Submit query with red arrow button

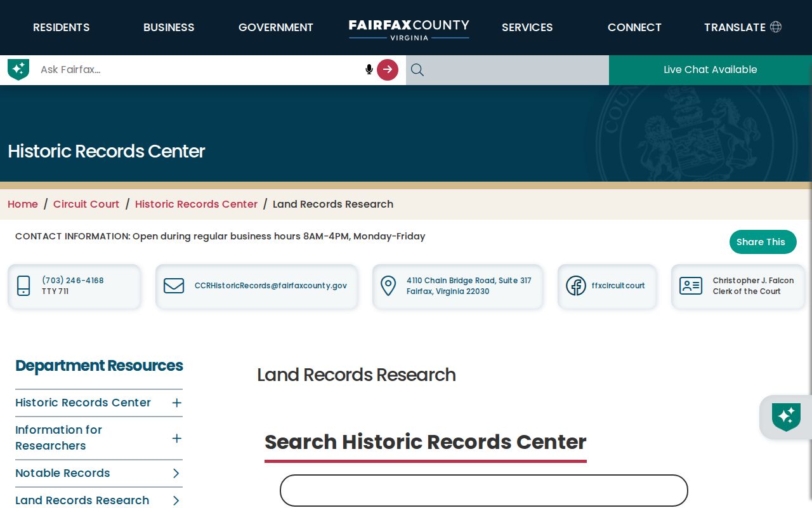(x=388, y=70)
